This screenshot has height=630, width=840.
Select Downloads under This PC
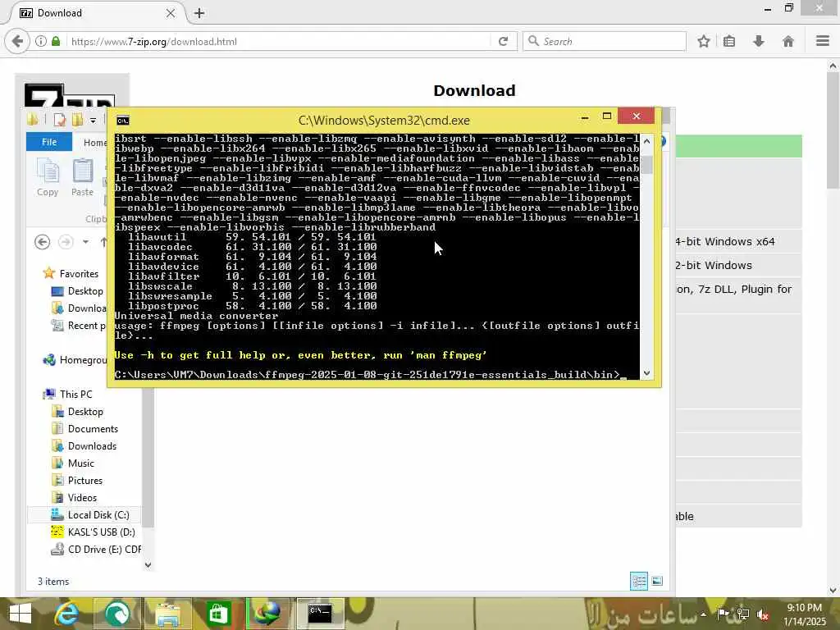(x=84, y=445)
